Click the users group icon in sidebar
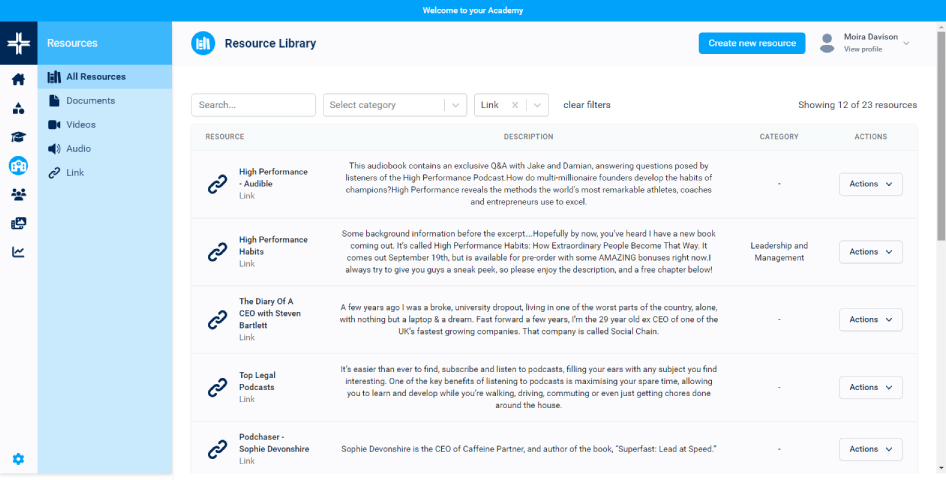This screenshot has height=480, width=946. (18, 194)
